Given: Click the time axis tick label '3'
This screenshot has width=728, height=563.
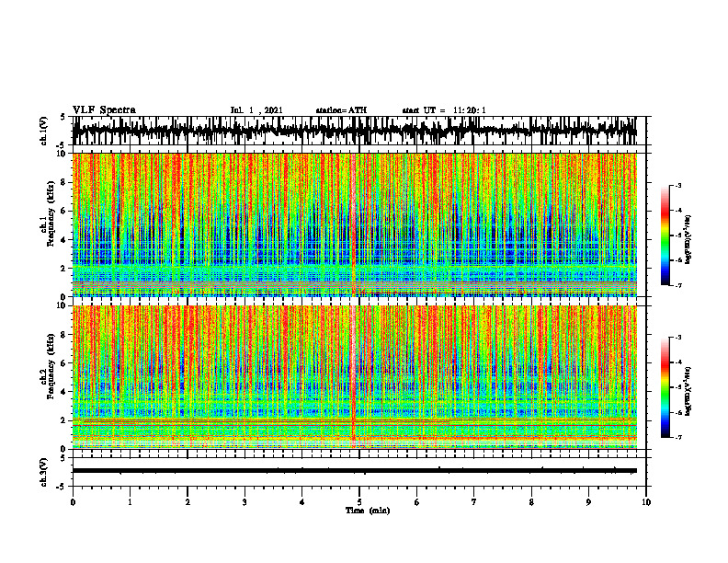Looking at the screenshot, I should coord(245,502).
